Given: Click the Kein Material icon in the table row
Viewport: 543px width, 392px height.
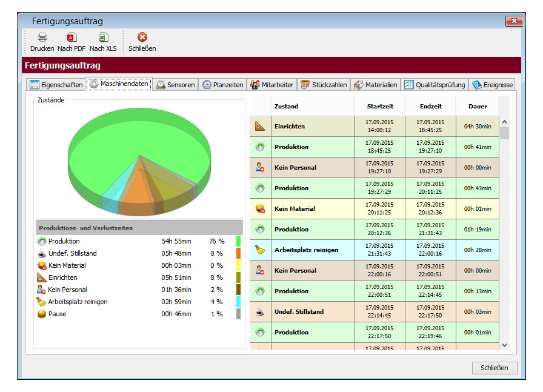Looking at the screenshot, I should point(260,209).
